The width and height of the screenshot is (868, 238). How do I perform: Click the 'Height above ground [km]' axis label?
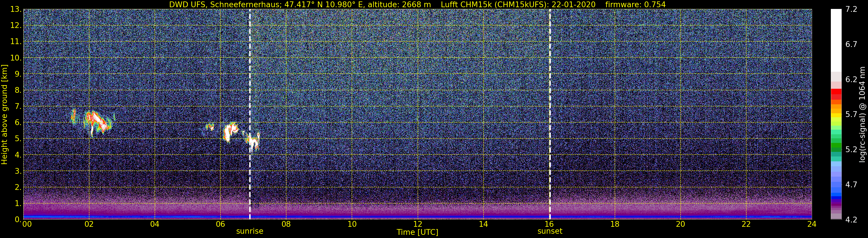[x=4, y=114]
